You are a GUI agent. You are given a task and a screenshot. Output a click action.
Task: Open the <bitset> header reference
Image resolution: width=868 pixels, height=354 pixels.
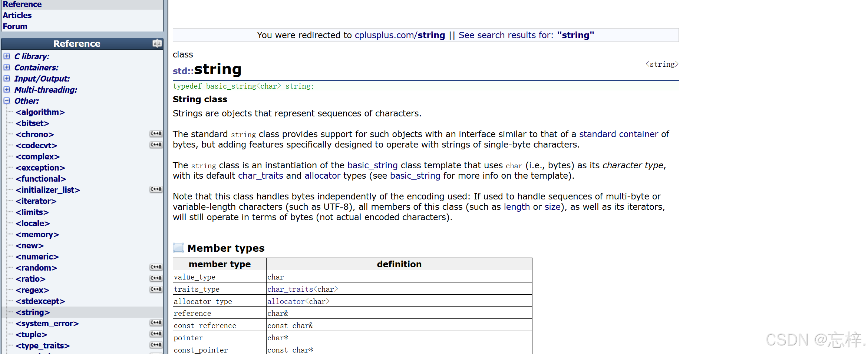[x=32, y=123]
